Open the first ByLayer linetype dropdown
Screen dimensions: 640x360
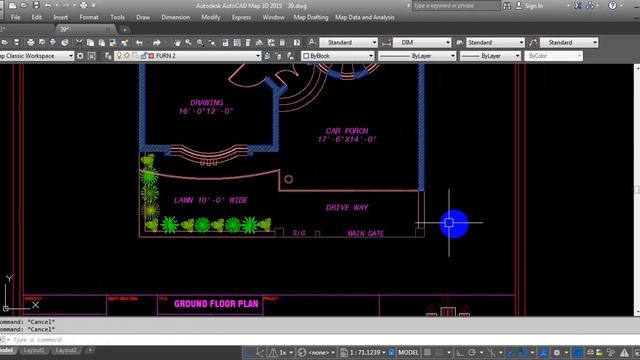(453, 56)
